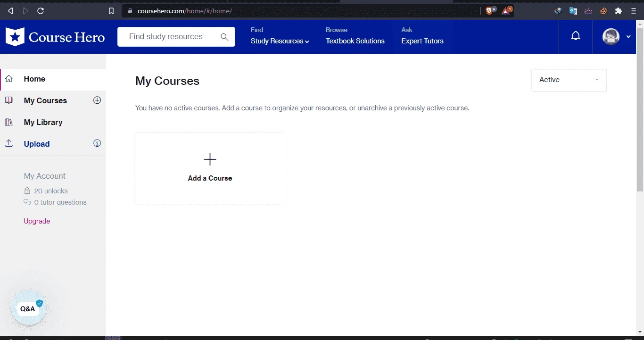Reload the page
The image size is (644, 340).
pyautogui.click(x=41, y=11)
